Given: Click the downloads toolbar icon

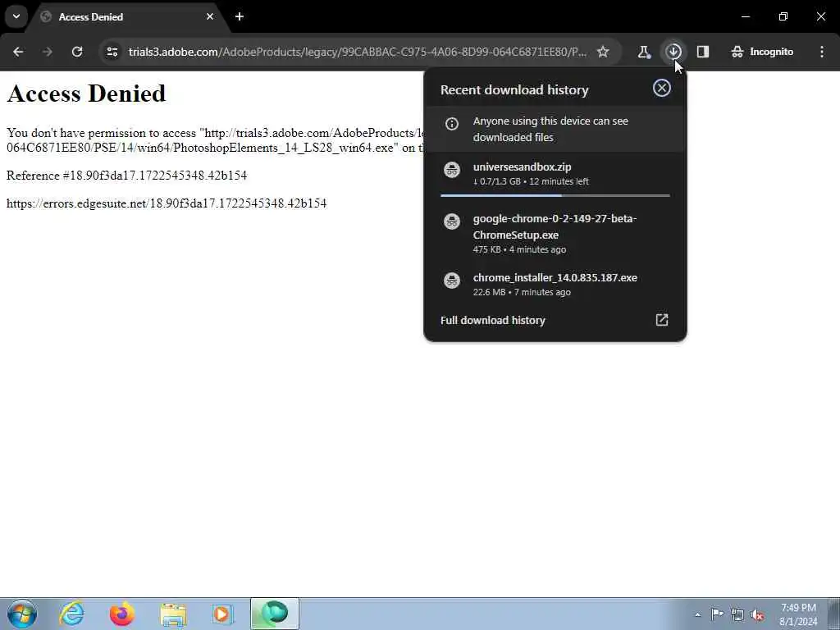Looking at the screenshot, I should pyautogui.click(x=673, y=52).
